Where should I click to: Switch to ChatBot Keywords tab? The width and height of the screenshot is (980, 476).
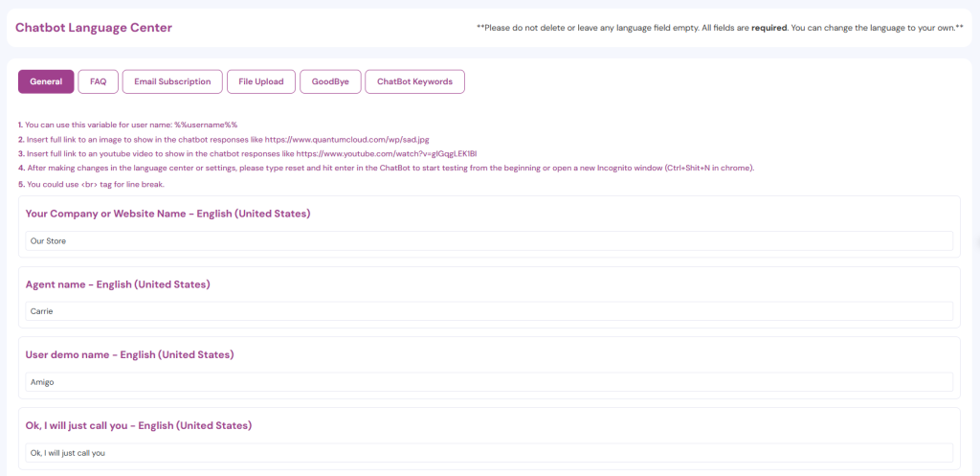[414, 81]
